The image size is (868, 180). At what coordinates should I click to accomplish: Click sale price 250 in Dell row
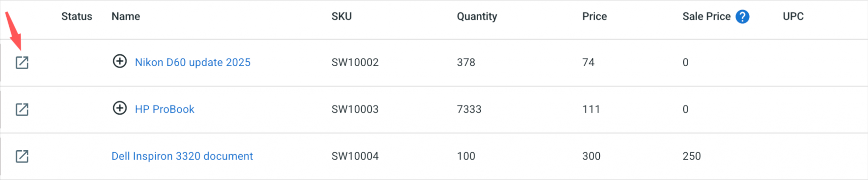(x=691, y=156)
